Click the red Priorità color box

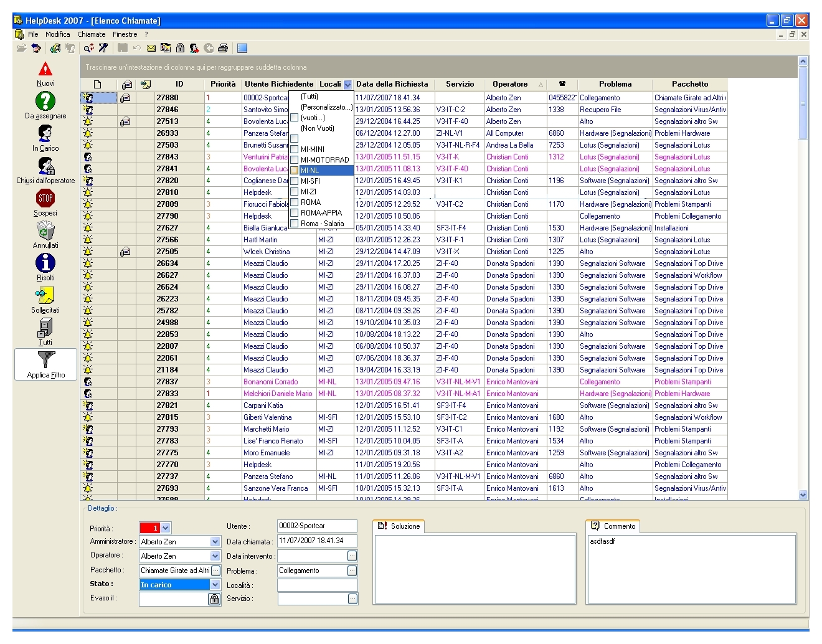(x=150, y=528)
